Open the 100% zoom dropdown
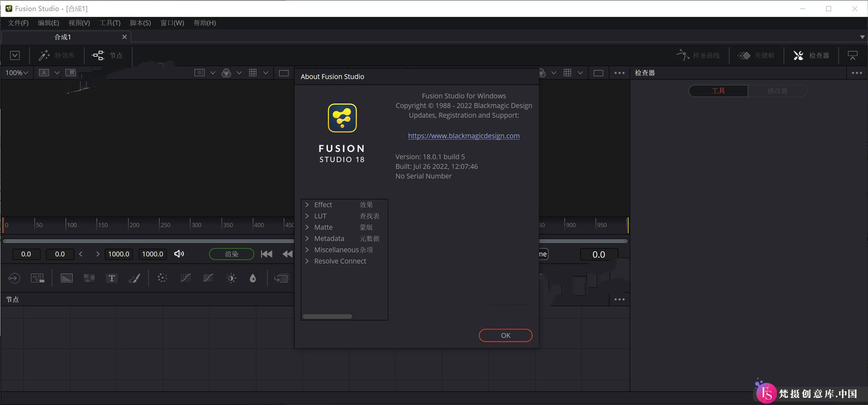Image resolution: width=868 pixels, height=405 pixels. click(17, 73)
